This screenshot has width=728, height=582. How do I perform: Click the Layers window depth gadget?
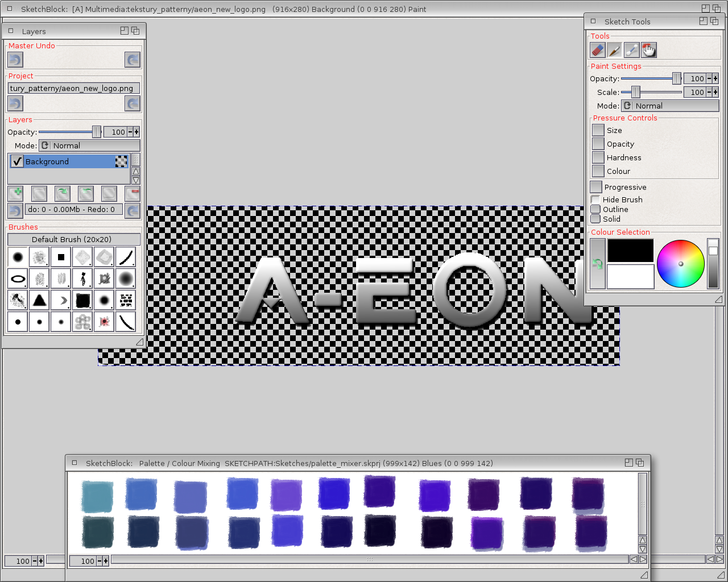point(135,31)
